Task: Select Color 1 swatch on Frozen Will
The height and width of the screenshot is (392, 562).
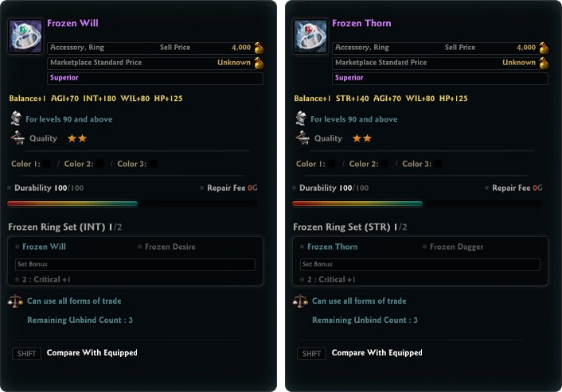Action: tap(47, 164)
